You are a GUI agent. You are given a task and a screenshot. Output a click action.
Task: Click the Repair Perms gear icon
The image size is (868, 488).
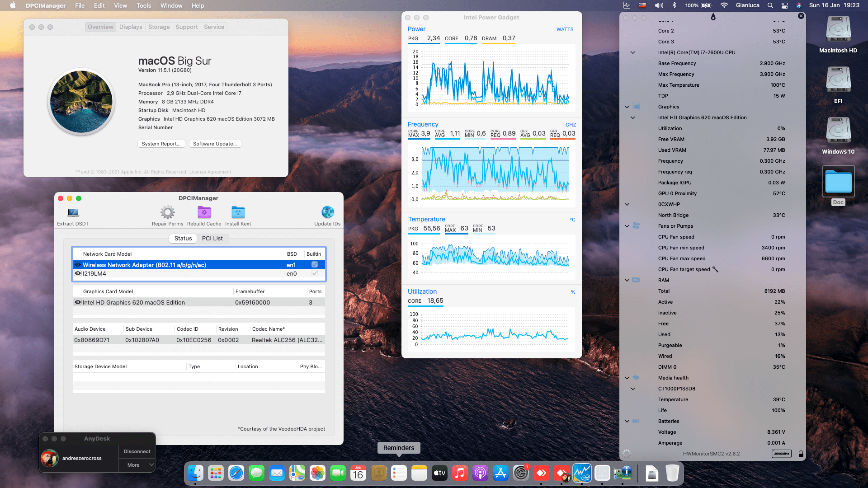(x=167, y=212)
